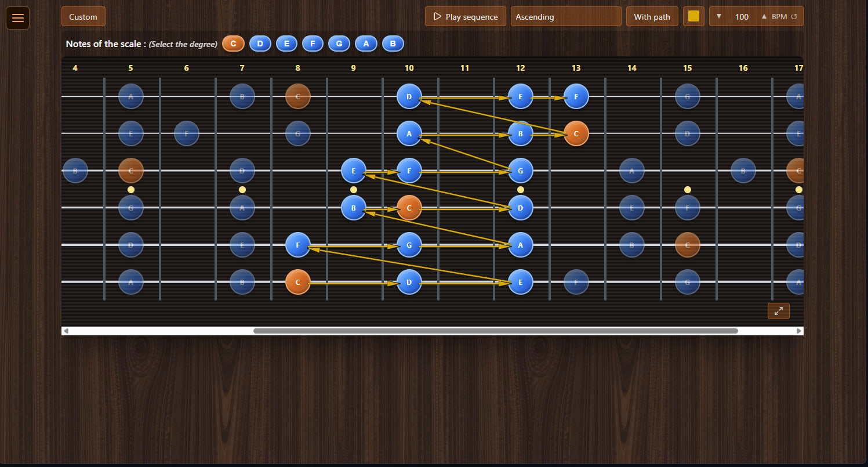Select scale degree E in the scale notes

pyautogui.click(x=286, y=44)
